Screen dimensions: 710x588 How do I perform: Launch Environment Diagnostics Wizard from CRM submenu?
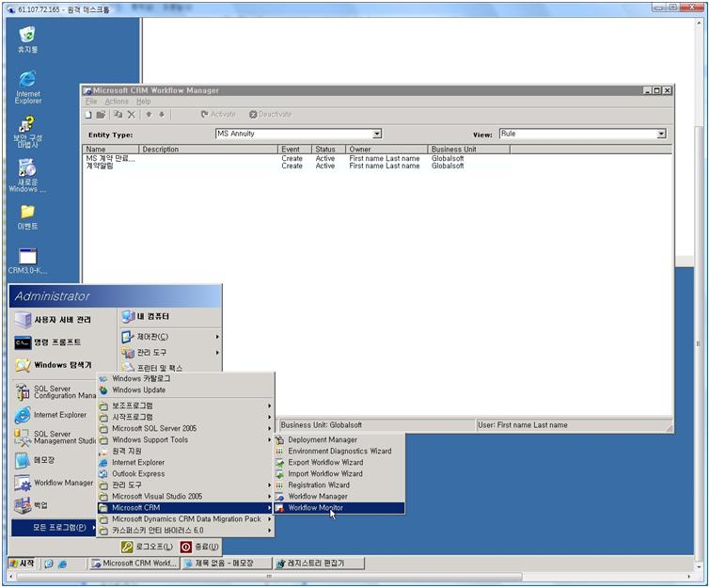(x=339, y=452)
